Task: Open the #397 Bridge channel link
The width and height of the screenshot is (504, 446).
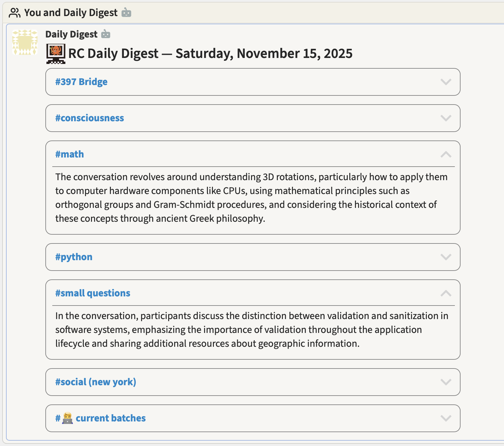Action: (x=81, y=82)
